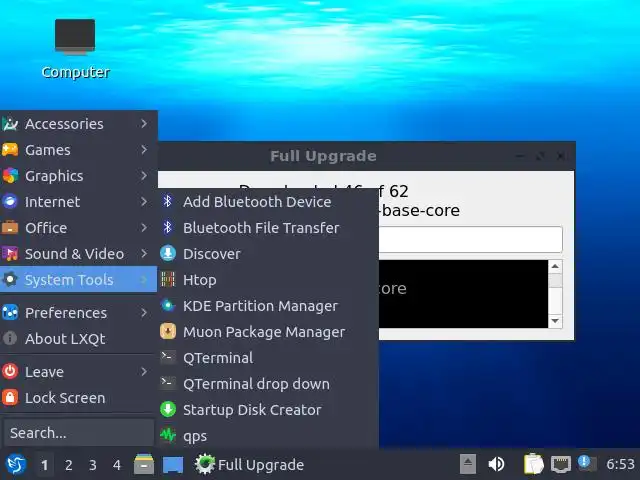The height and width of the screenshot is (480, 640).
Task: Expand the Leave submenu arrow
Action: point(144,372)
